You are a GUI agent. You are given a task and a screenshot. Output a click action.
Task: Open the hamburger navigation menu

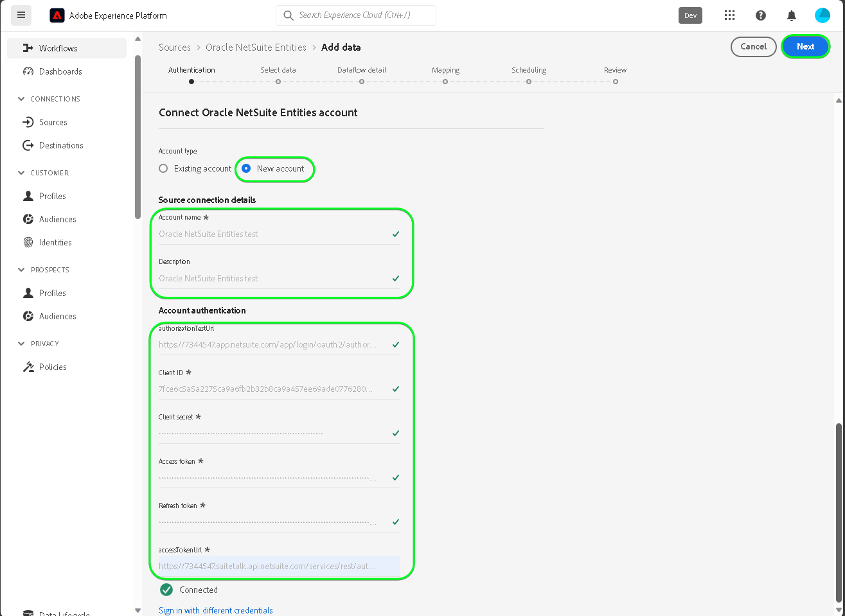pyautogui.click(x=21, y=15)
